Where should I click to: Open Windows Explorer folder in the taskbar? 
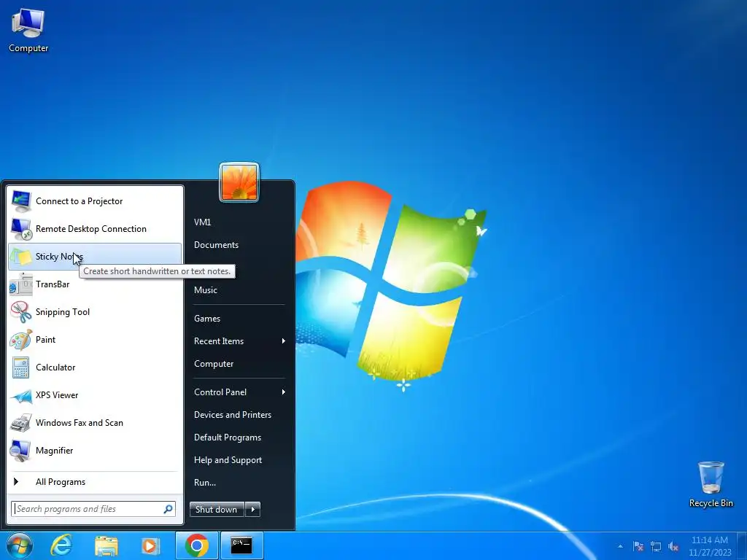click(107, 546)
